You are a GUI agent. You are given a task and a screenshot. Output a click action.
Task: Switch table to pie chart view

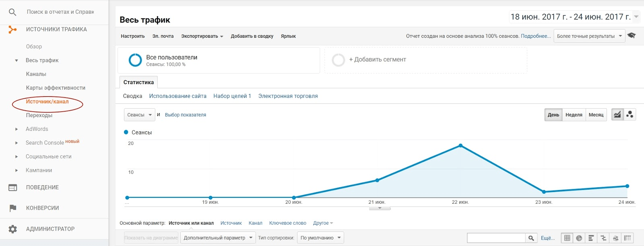click(x=579, y=238)
